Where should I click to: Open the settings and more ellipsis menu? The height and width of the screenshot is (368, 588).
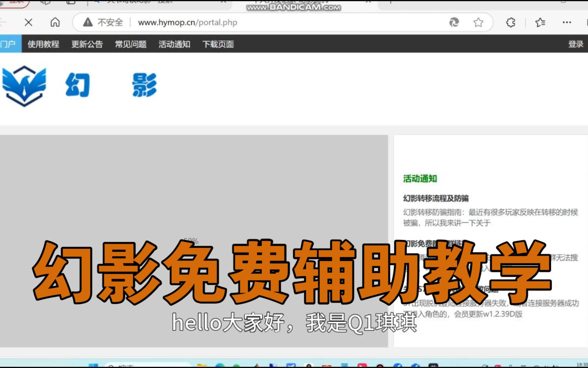pos(567,22)
